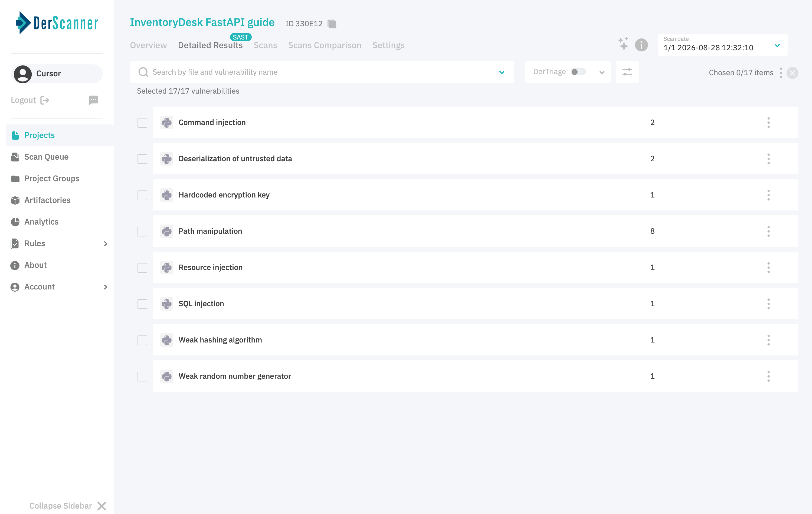Open three-dot menu for Resource injection

coord(768,267)
